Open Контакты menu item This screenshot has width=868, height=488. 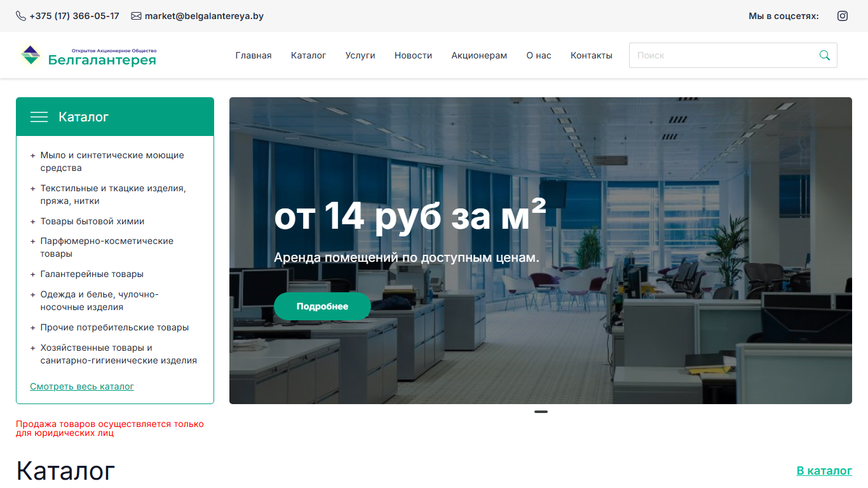(x=592, y=55)
